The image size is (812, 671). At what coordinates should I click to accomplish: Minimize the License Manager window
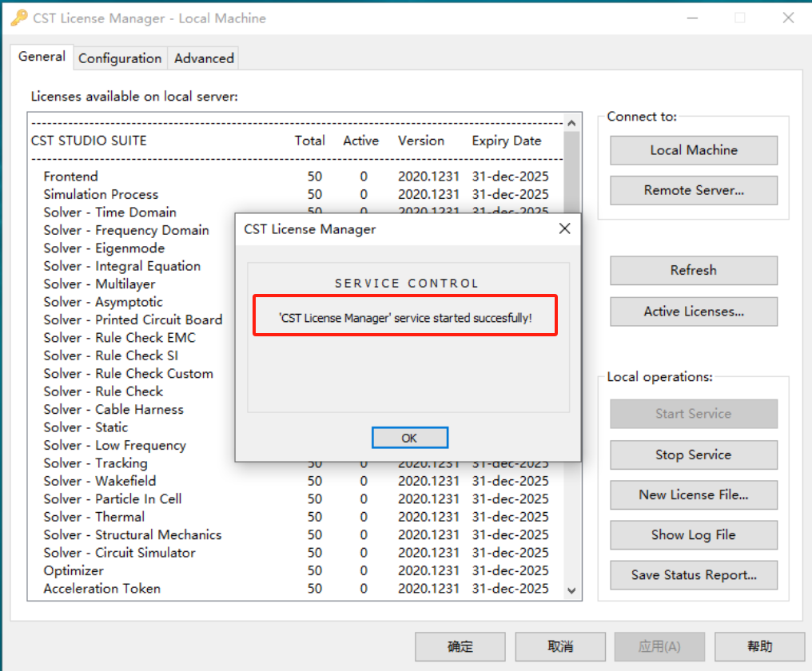coord(692,18)
